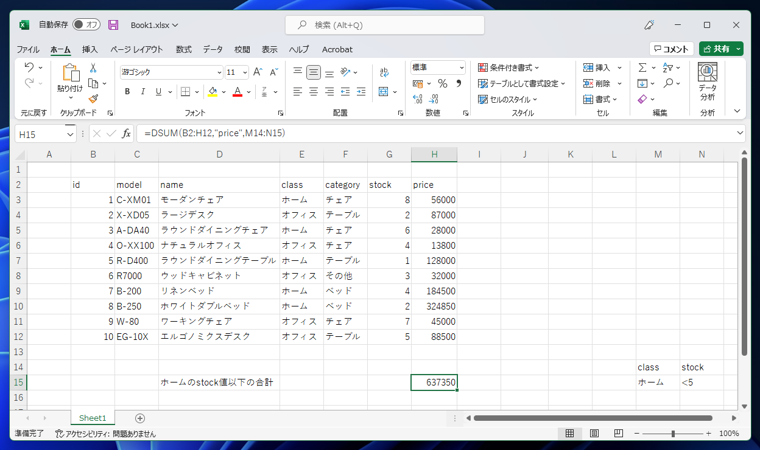Screen dimensions: 760x450
Task: Click the Redo arrow icon
Action: [x=29, y=83]
